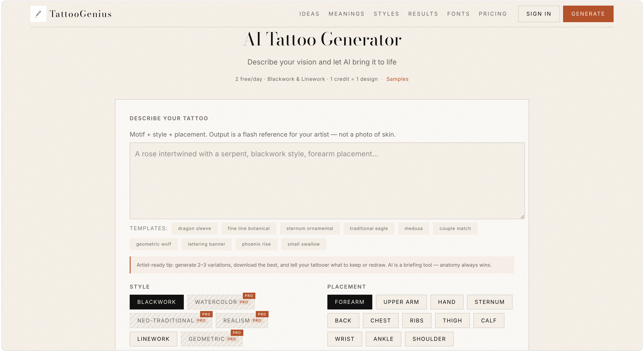Open the Samples link
The image size is (644, 352).
pos(397,79)
